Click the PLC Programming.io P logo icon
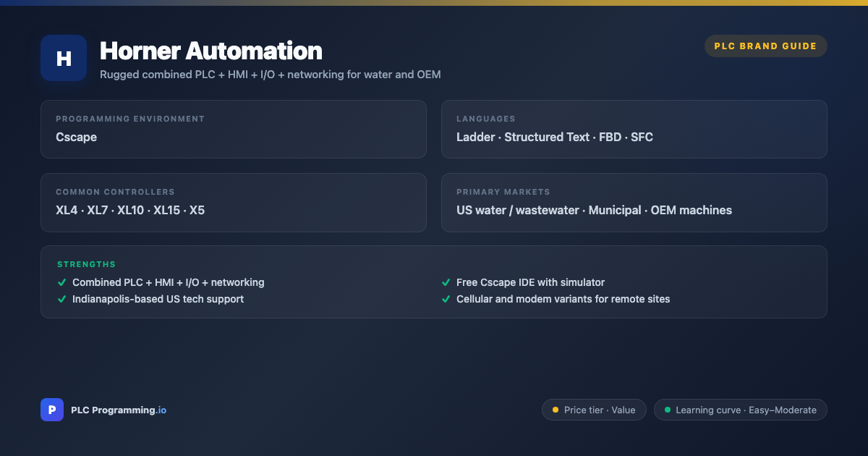Screen dimensions: 868x456 click(x=52, y=410)
